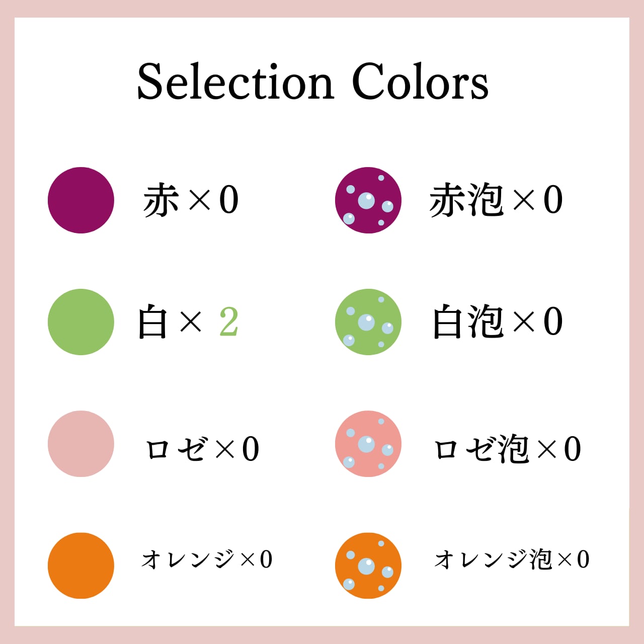Click the Selection Colors heading

(313, 82)
